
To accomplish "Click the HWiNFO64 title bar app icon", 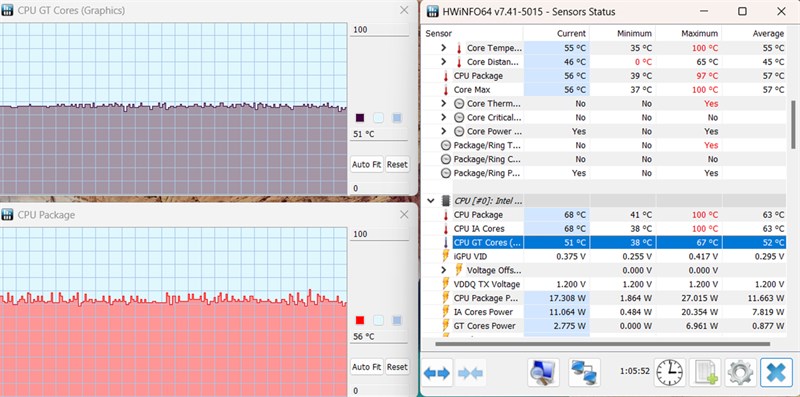I will click(x=433, y=11).
